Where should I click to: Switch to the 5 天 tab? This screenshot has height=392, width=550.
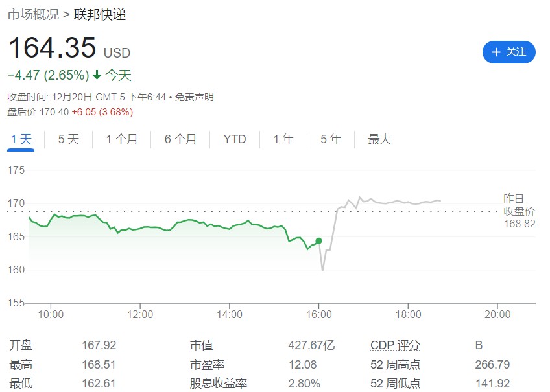[68, 139]
